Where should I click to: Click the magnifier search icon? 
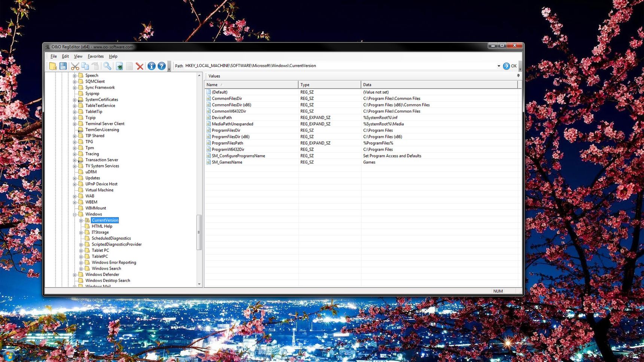[107, 66]
